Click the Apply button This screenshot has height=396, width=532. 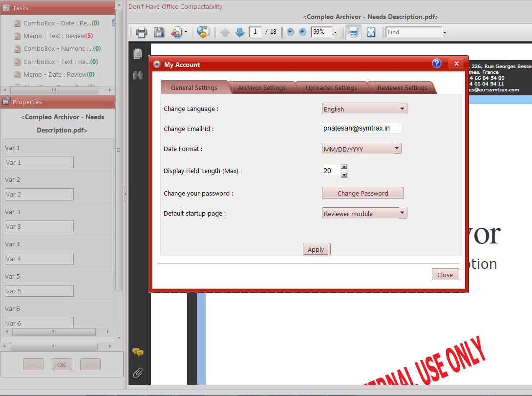point(316,249)
